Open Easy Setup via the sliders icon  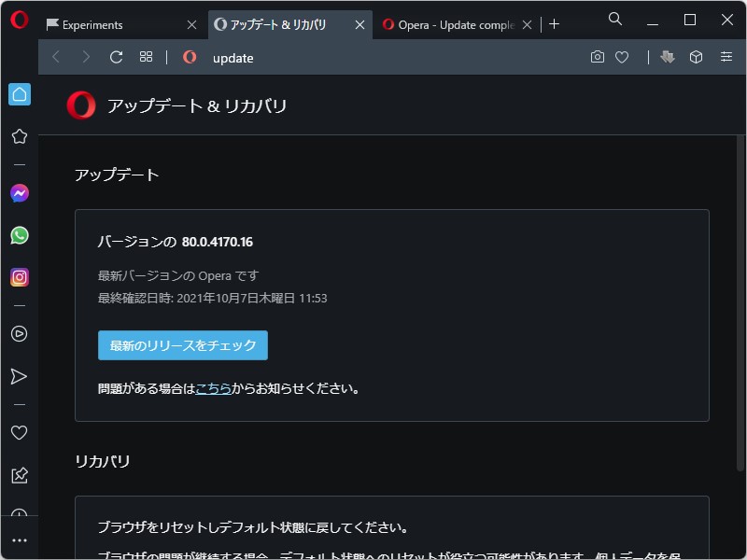[x=726, y=57]
